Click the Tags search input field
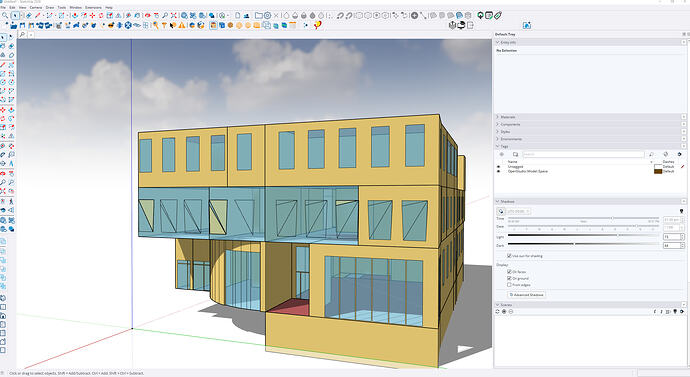 click(584, 154)
